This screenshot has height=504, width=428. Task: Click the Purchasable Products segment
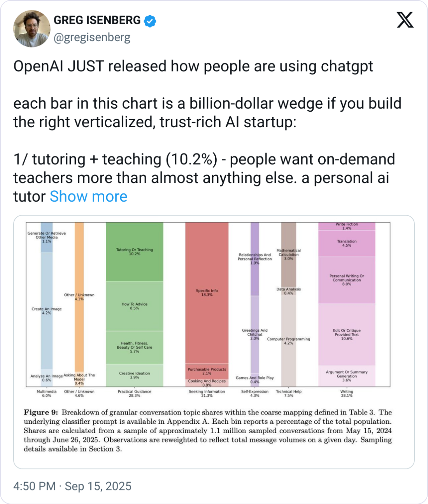(x=207, y=371)
